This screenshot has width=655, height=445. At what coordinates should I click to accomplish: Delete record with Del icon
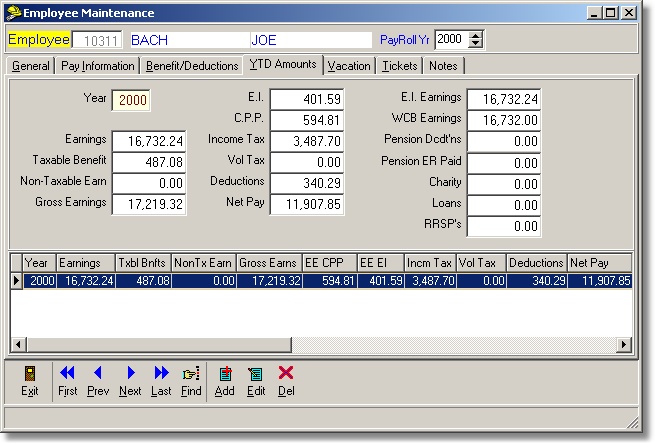(x=286, y=380)
